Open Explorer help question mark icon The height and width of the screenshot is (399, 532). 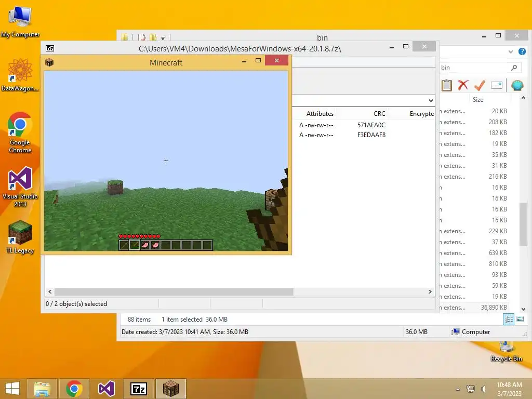522,51
